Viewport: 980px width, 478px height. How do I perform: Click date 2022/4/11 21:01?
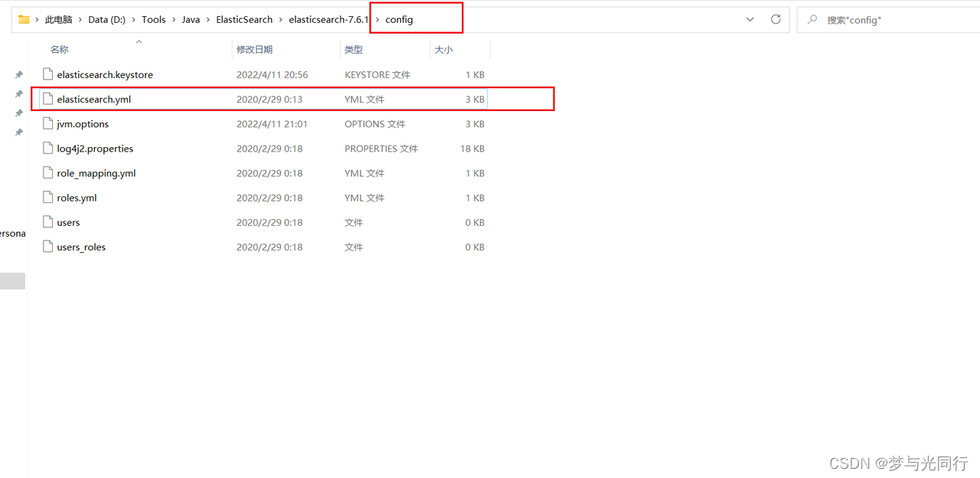[x=272, y=123]
